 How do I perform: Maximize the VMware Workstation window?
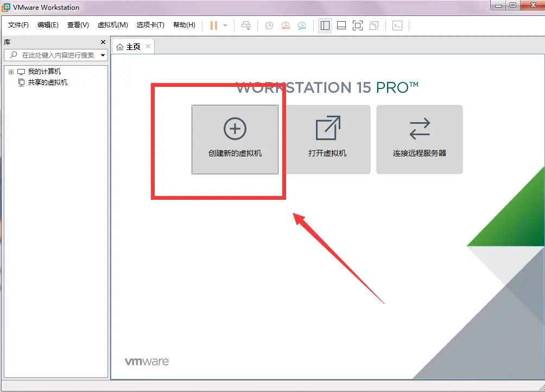point(513,5)
